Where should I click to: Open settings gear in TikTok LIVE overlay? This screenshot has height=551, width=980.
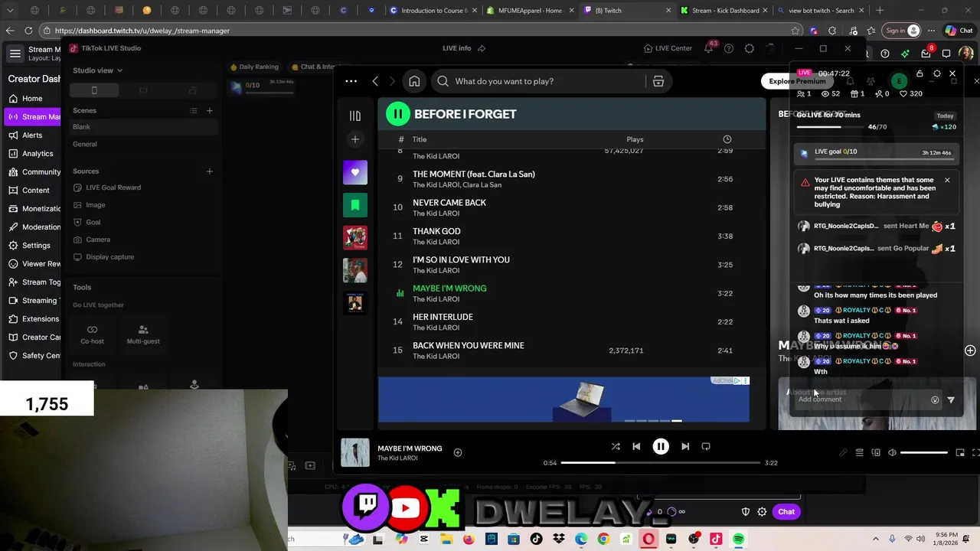tap(936, 73)
